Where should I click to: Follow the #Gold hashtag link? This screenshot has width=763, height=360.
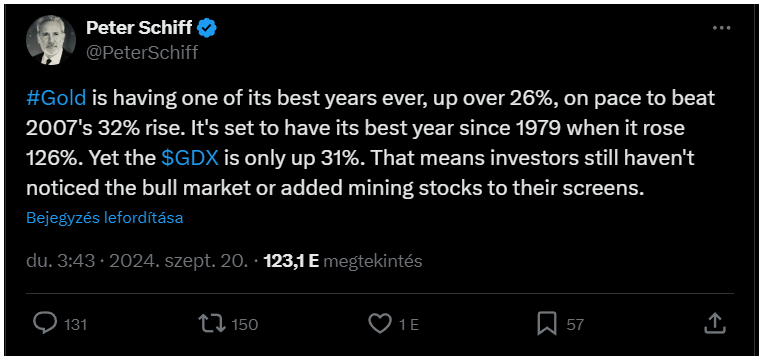pos(56,98)
